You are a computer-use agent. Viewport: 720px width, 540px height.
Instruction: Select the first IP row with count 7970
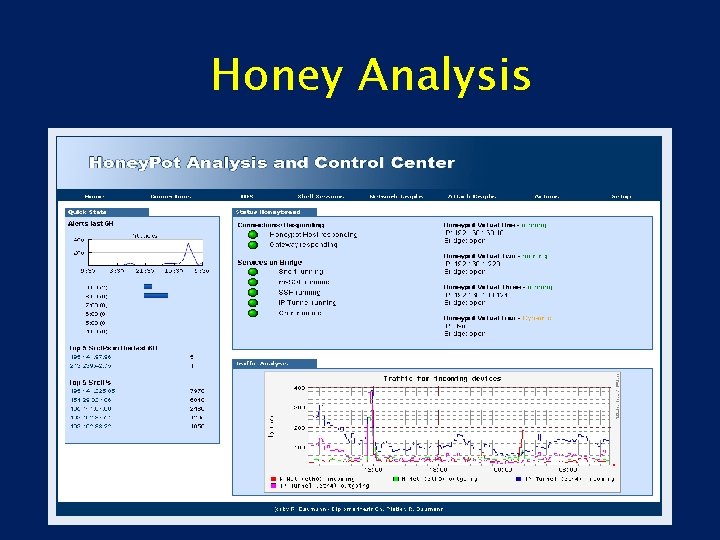(137, 391)
